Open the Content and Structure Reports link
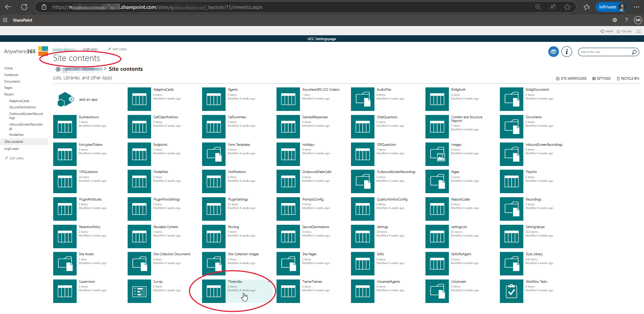Image resolution: width=644 pixels, height=314 pixels. [466, 119]
